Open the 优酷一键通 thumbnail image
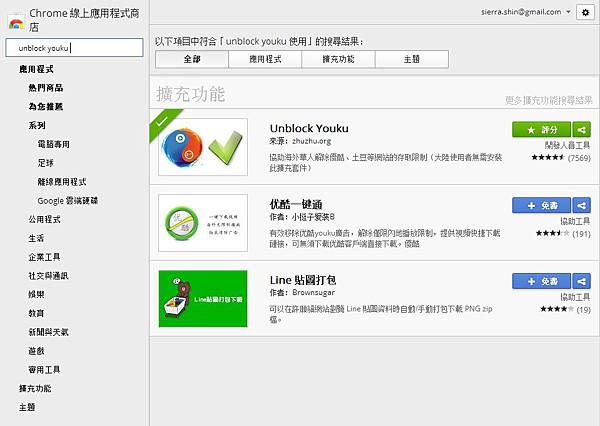 pos(203,223)
